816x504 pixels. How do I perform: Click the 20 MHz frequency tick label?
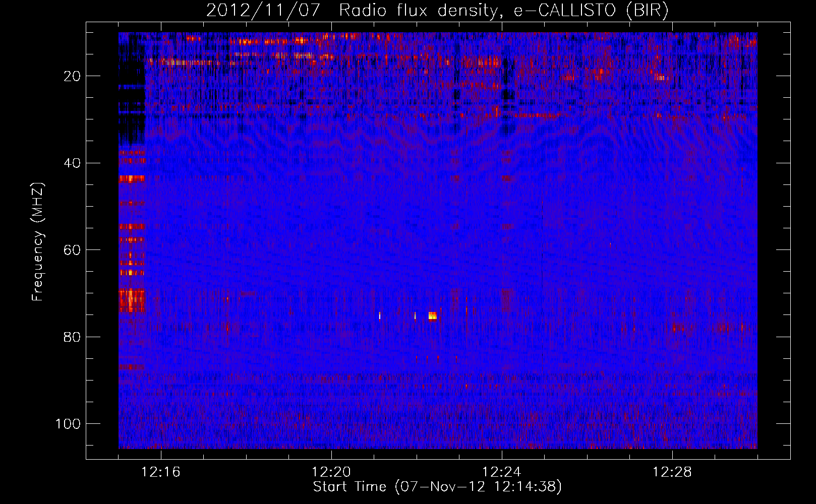point(72,76)
